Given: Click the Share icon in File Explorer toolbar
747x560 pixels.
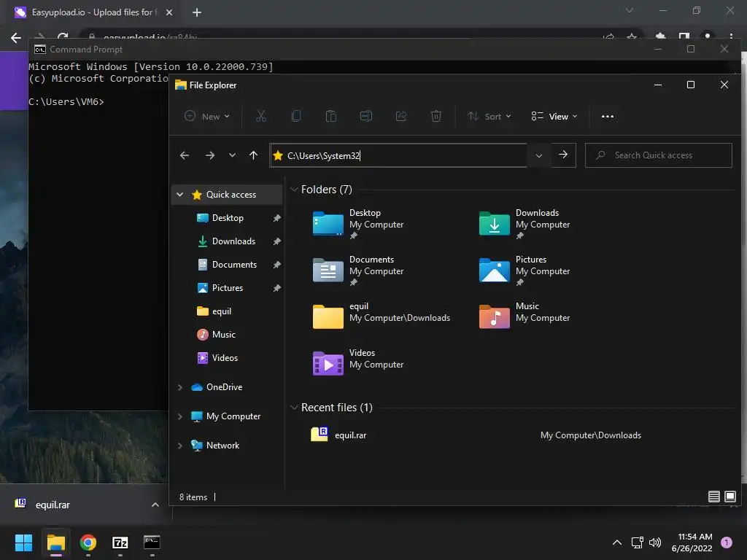Looking at the screenshot, I should 401,116.
